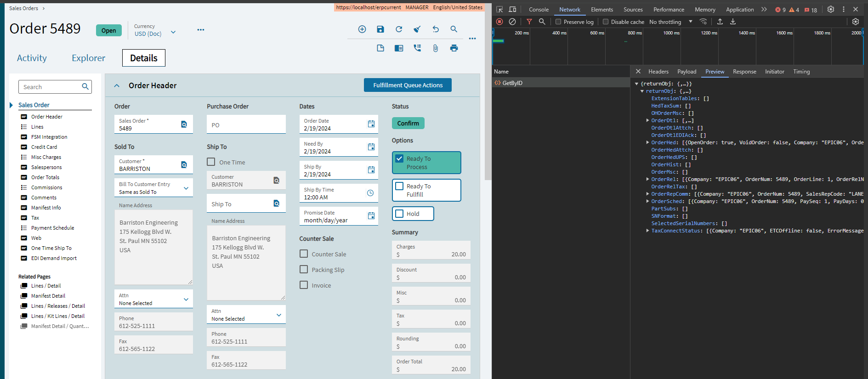Viewport: 868px width, 379px height.
Task: Click the printer icon in toolbar
Action: tap(454, 48)
